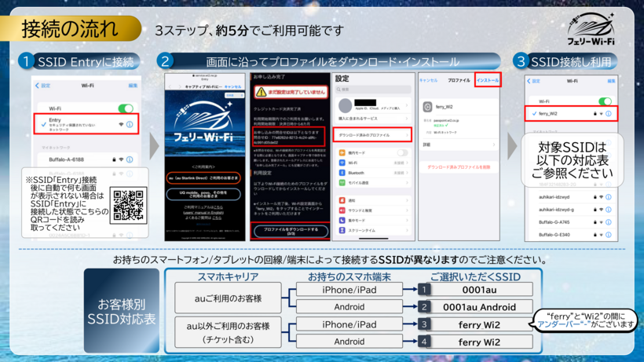Tap キャンセル in the profile screen header
The image size is (644, 362).
[x=429, y=80]
